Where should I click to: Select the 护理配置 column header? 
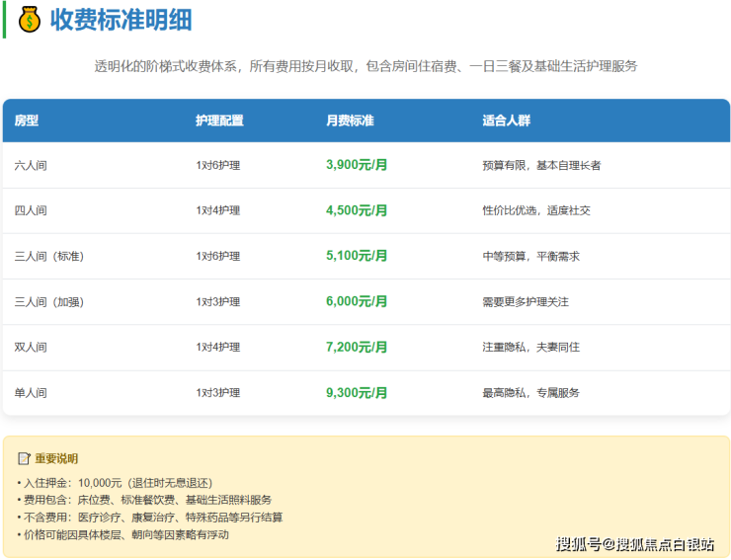(219, 120)
